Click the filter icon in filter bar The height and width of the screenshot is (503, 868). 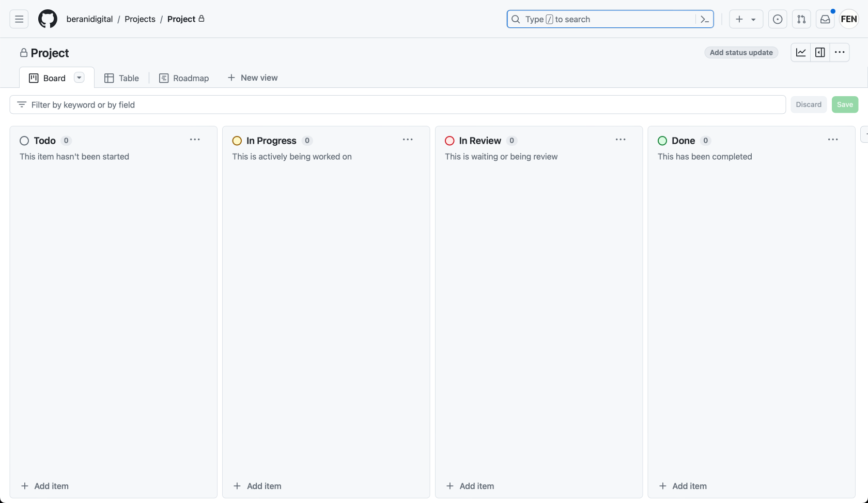[x=22, y=104]
